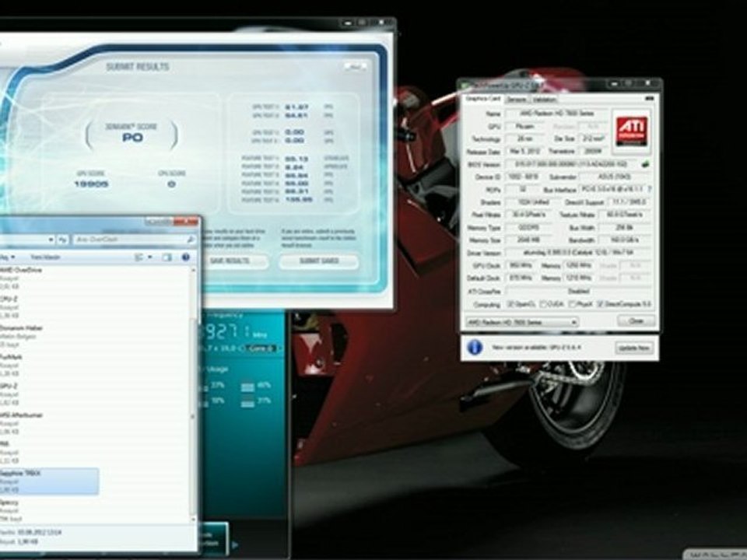The image size is (747, 560).
Task: Click the Update Now button
Action: point(633,348)
